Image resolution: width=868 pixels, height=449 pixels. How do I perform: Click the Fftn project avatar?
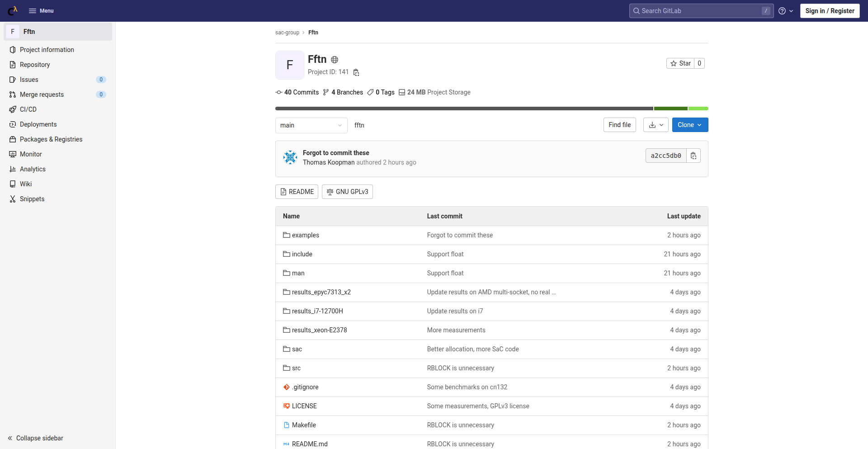coord(289,65)
